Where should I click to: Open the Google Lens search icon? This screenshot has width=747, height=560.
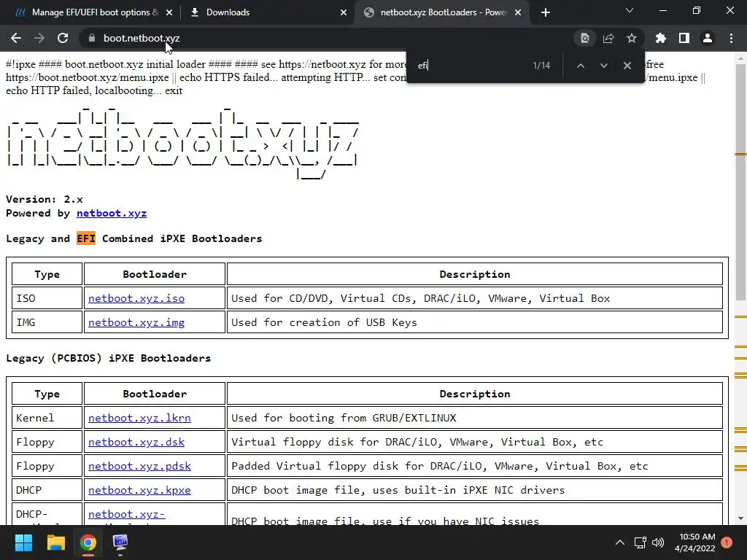point(584,38)
